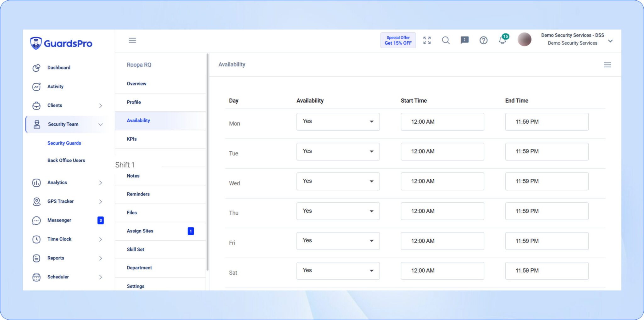The height and width of the screenshot is (320, 644).
Task: Click the Dashboard menu label
Action: [59, 68]
